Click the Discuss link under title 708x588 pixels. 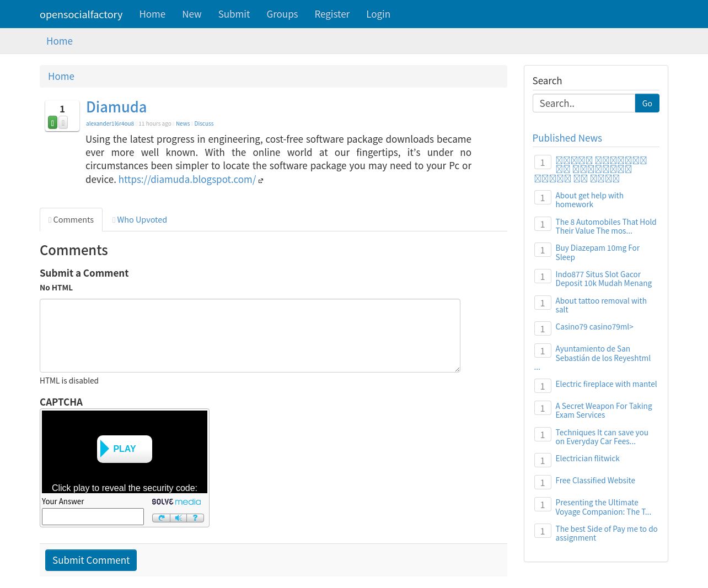203,124
